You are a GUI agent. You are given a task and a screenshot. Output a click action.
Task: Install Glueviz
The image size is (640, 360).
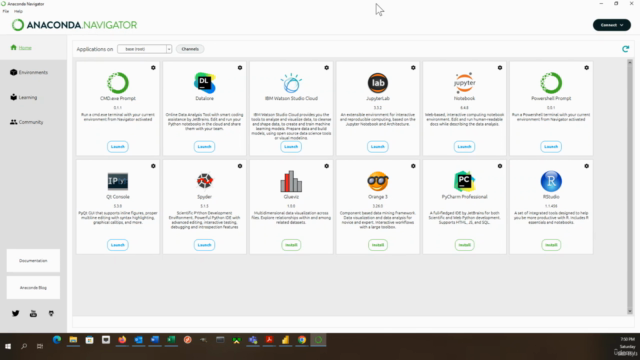pos(291,245)
